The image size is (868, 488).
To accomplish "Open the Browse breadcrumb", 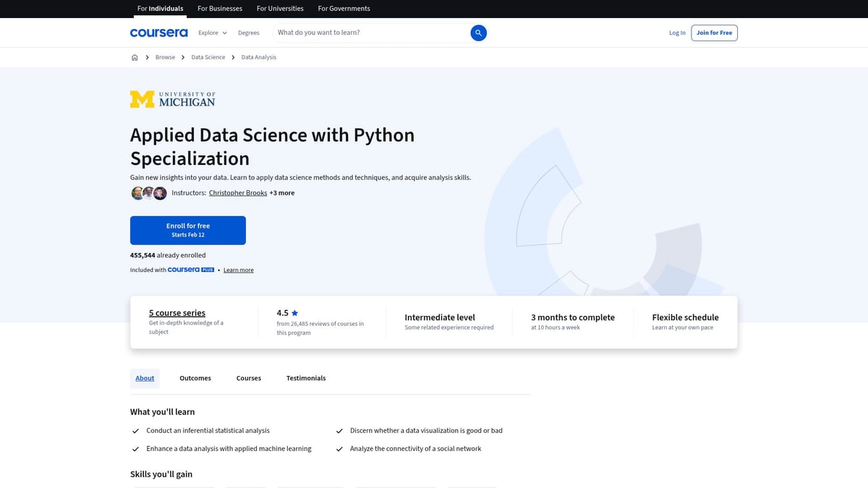I will pyautogui.click(x=165, y=57).
